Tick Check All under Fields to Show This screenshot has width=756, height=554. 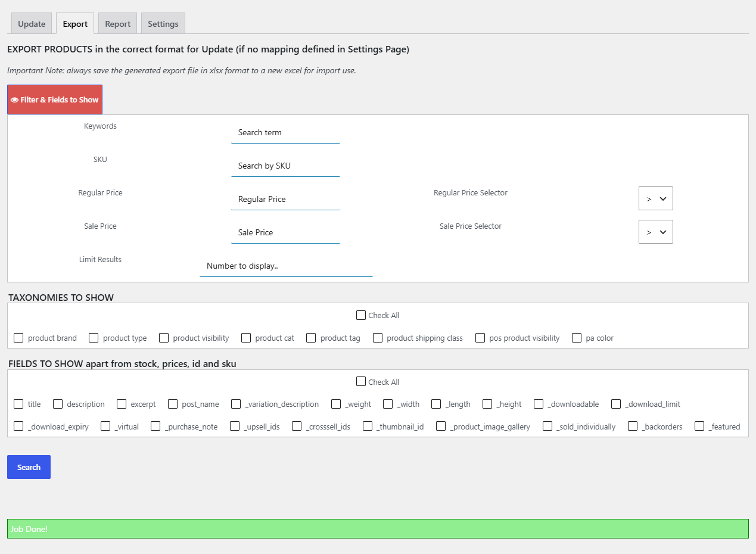361,382
